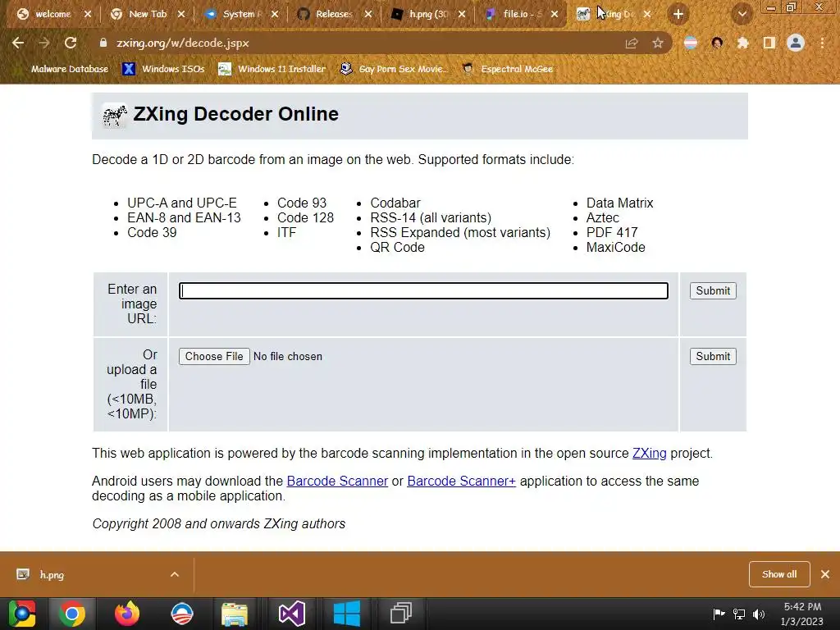Viewport: 840px width, 630px height.
Task: Submit the image URL
Action: point(713,291)
